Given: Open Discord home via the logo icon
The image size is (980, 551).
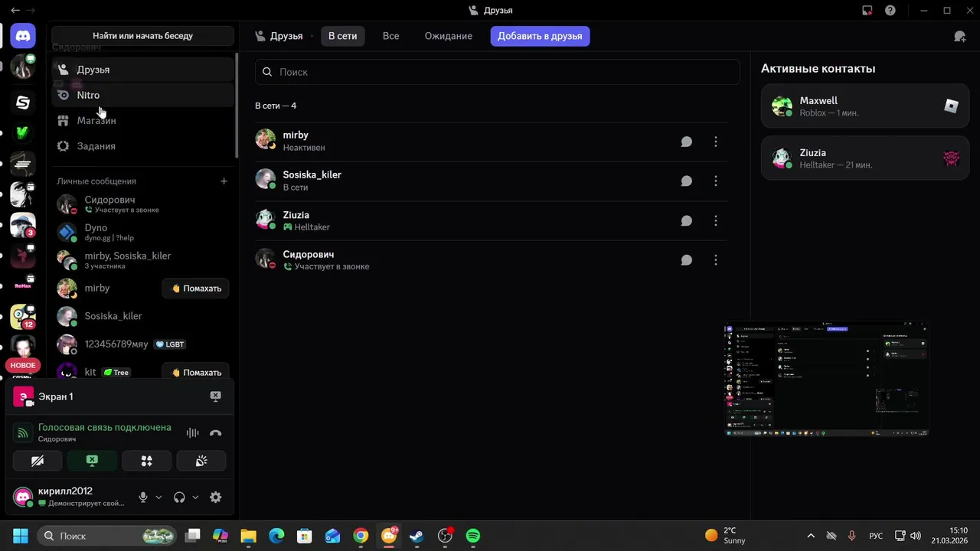Looking at the screenshot, I should (x=23, y=36).
